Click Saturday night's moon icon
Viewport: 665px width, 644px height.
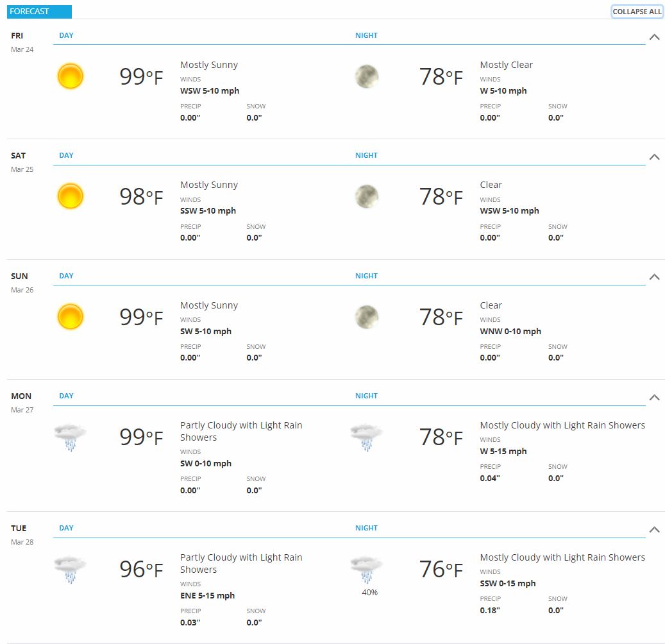coord(366,196)
